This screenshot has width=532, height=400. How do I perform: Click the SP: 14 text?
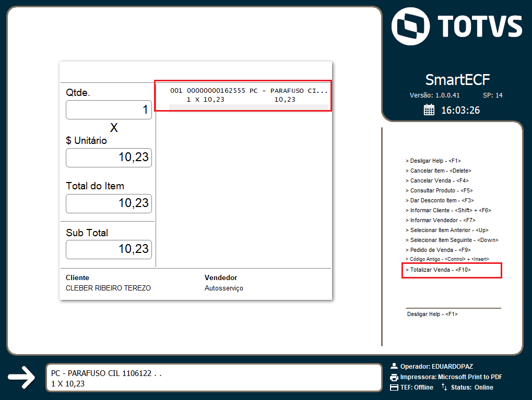493,95
